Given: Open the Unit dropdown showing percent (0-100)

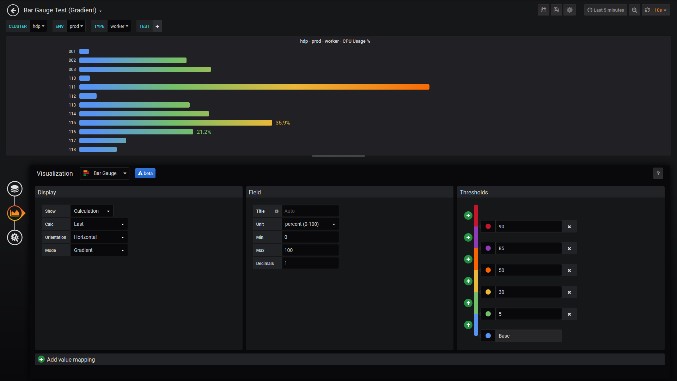Looking at the screenshot, I should tap(310, 224).
